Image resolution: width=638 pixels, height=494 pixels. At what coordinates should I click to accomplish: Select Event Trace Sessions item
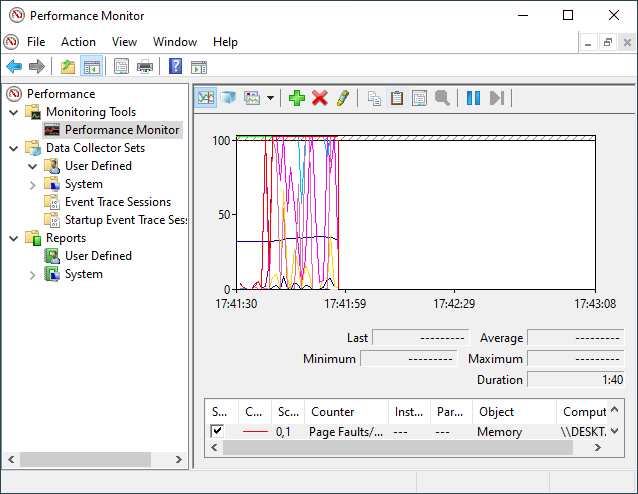coord(118,202)
